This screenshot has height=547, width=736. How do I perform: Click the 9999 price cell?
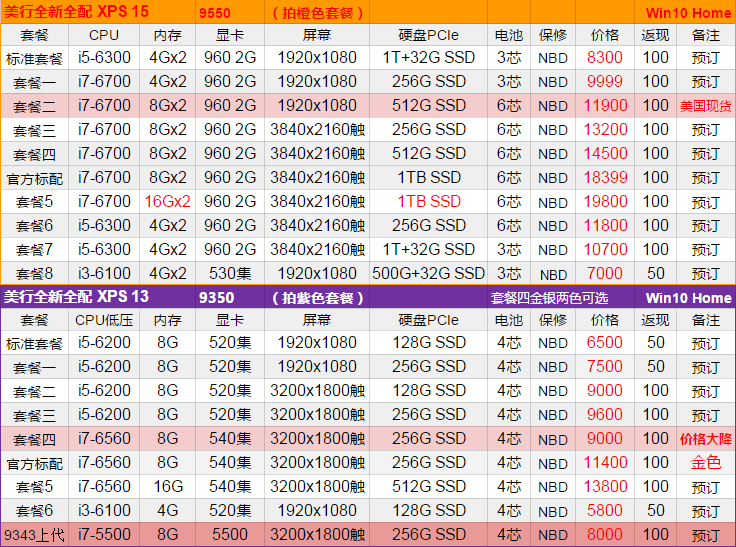(x=605, y=81)
